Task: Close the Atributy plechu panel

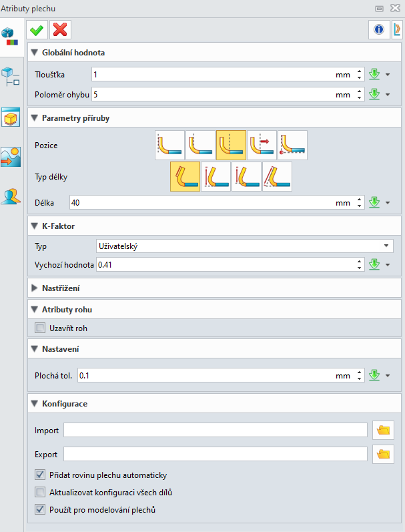Action: pos(395,8)
